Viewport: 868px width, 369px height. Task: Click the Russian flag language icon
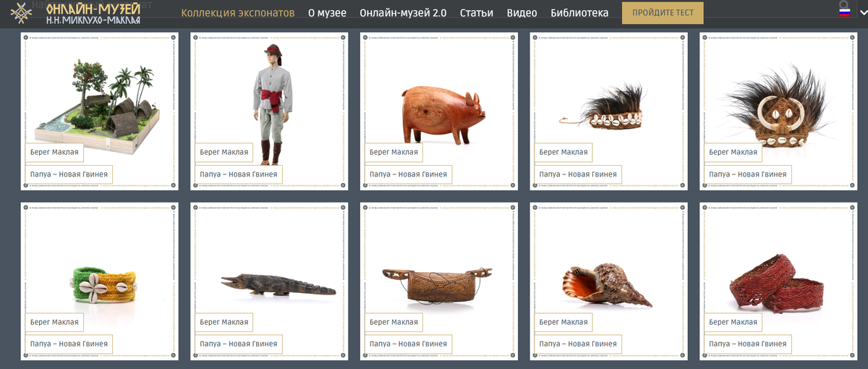tap(844, 13)
